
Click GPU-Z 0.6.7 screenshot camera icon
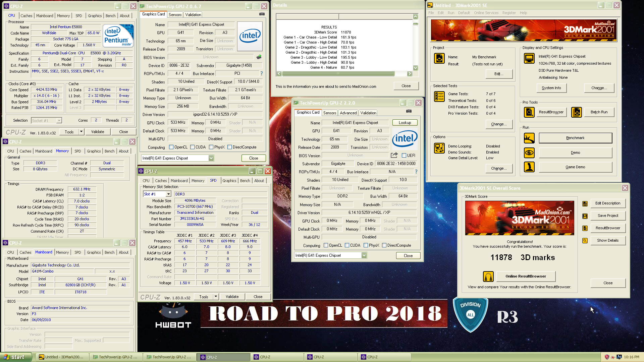click(262, 14)
